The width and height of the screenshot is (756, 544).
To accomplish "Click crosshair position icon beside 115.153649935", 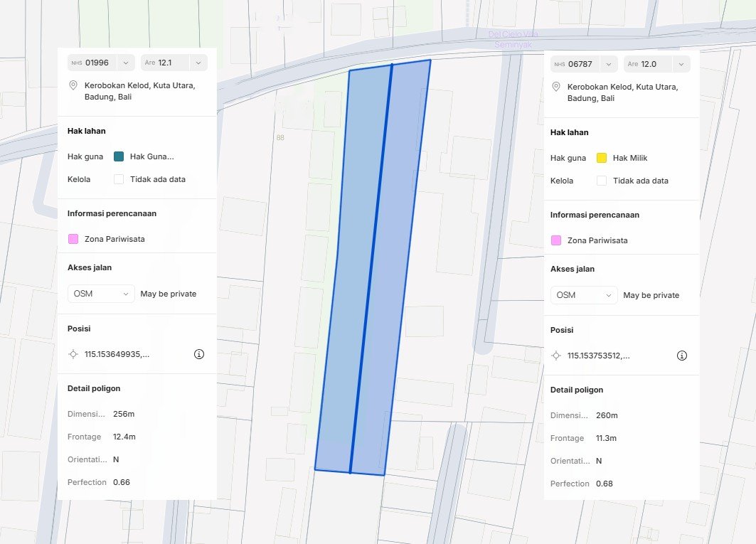I will (73, 354).
